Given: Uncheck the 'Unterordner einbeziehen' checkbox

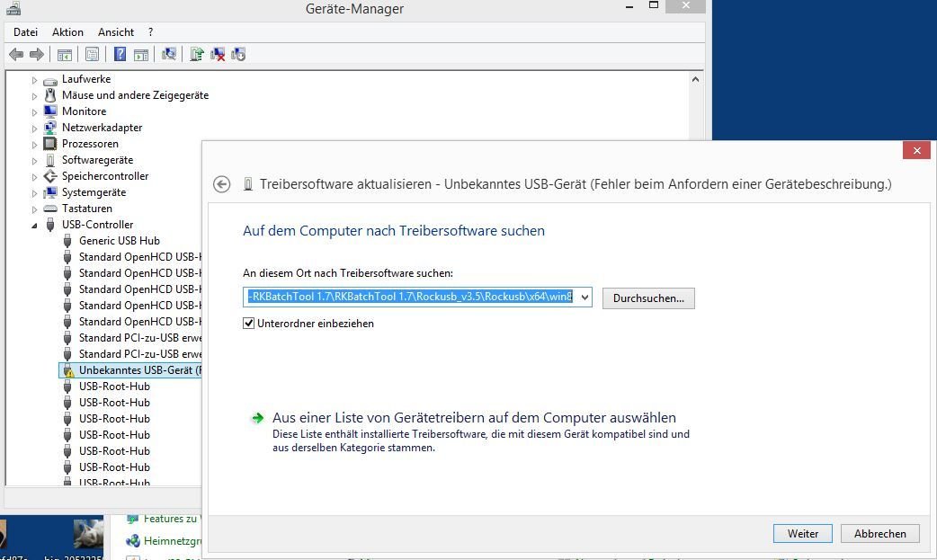Looking at the screenshot, I should coord(249,324).
